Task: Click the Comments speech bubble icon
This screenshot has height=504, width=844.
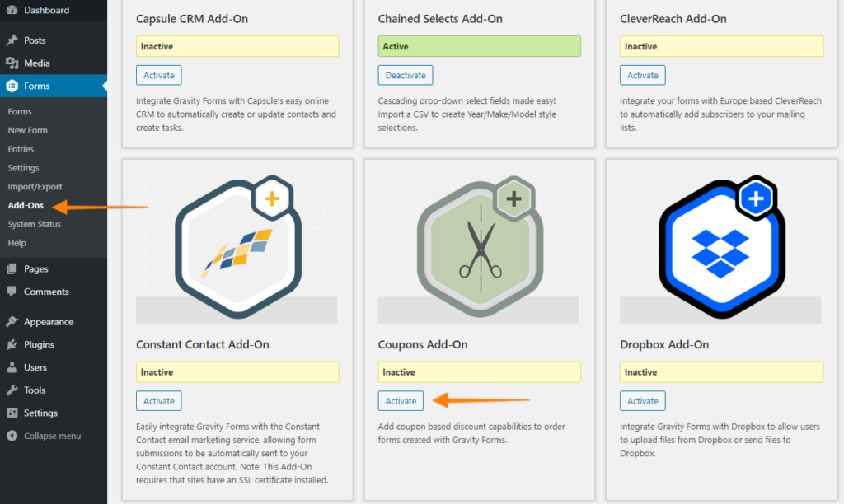Action: pos(12,292)
